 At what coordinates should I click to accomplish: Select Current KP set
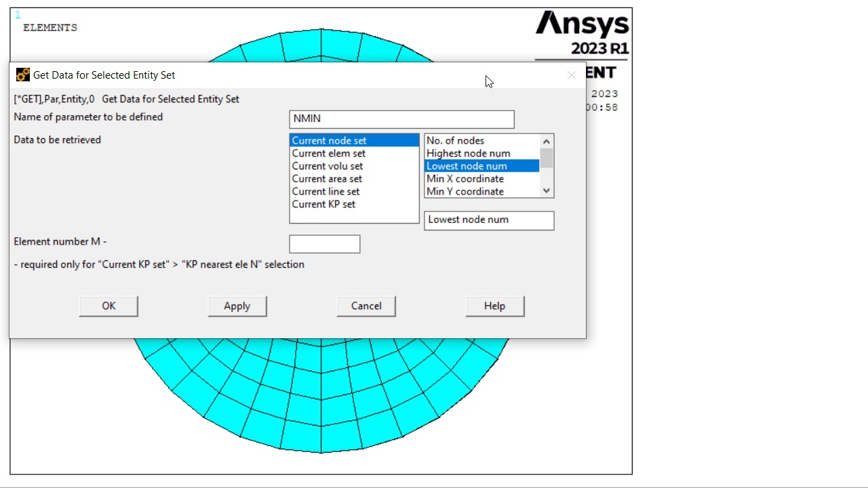point(355,205)
